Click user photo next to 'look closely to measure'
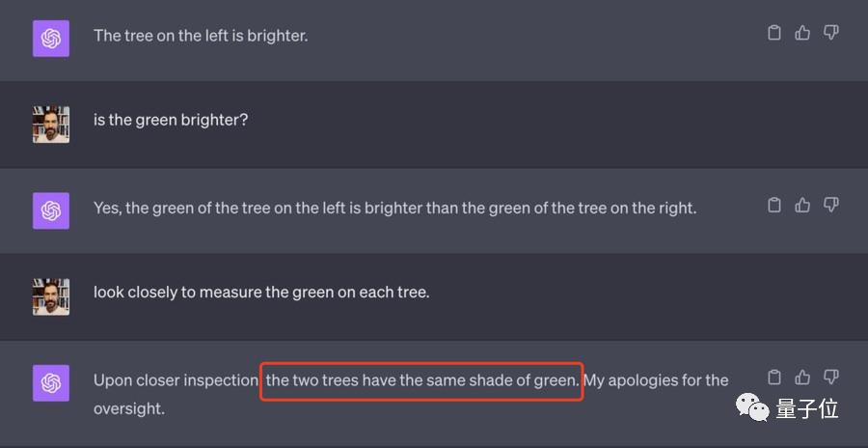 click(x=51, y=296)
